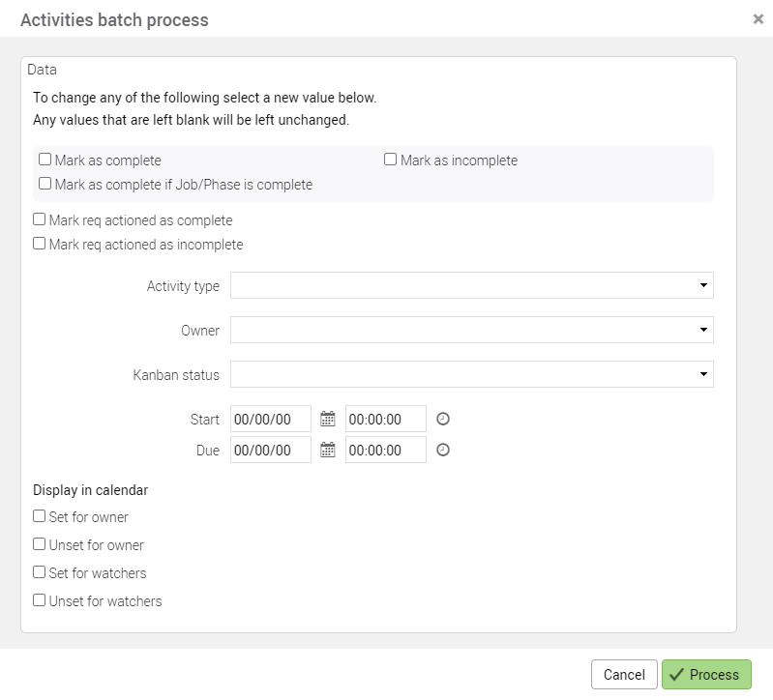The image size is (773, 700).
Task: Click the clock icon beside Start time
Action: click(443, 420)
